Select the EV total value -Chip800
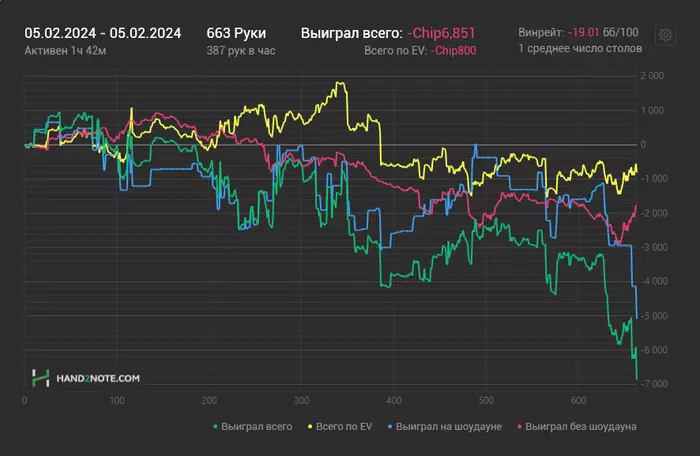The width and height of the screenshot is (700, 456). coord(453,50)
